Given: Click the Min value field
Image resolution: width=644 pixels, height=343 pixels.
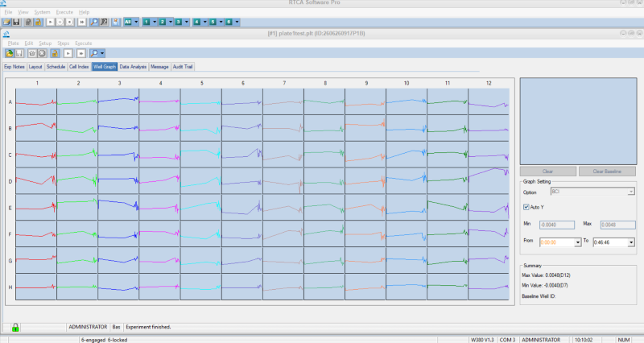Looking at the screenshot, I should point(557,225).
